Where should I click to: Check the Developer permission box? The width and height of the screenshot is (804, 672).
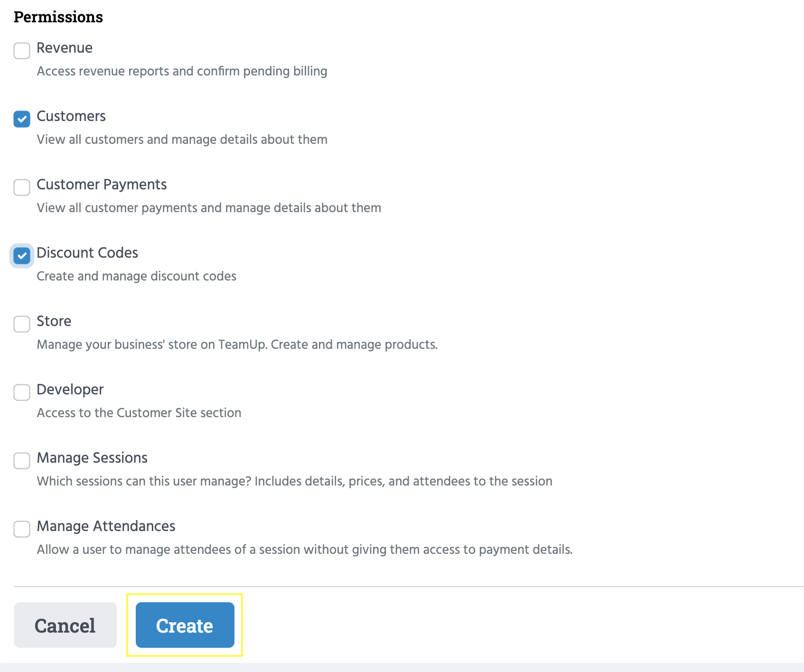22,392
